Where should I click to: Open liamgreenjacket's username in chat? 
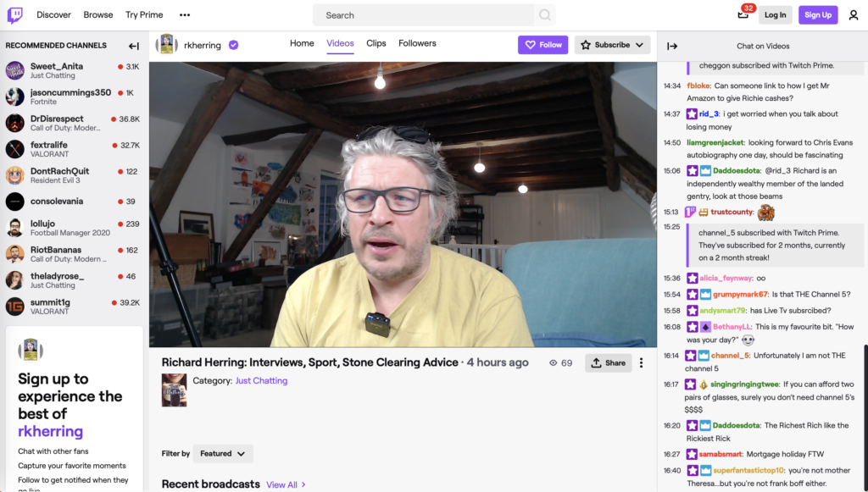pyautogui.click(x=715, y=142)
